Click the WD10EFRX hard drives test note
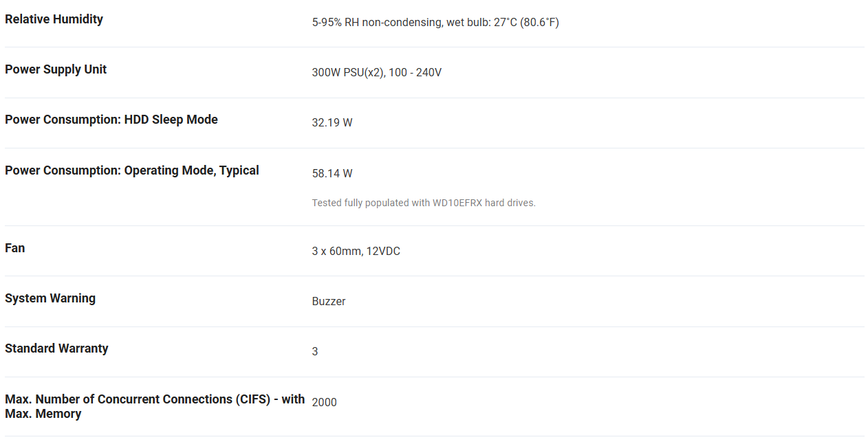The width and height of the screenshot is (868, 444). coord(424,203)
